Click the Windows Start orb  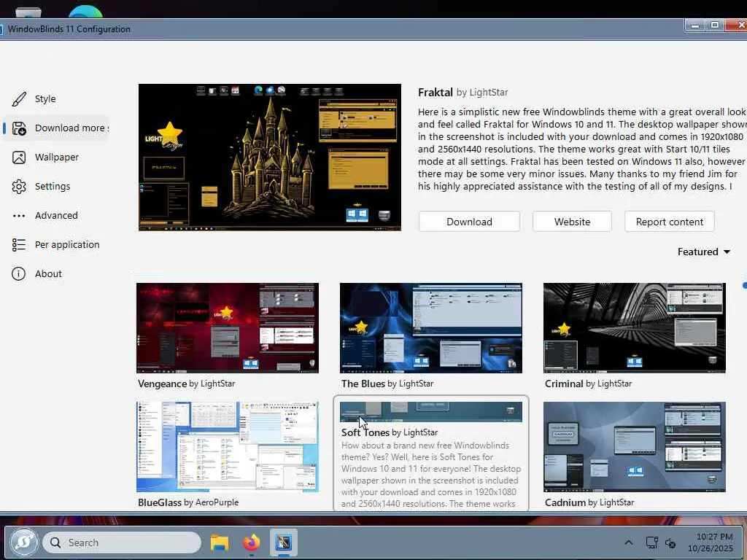point(24,542)
